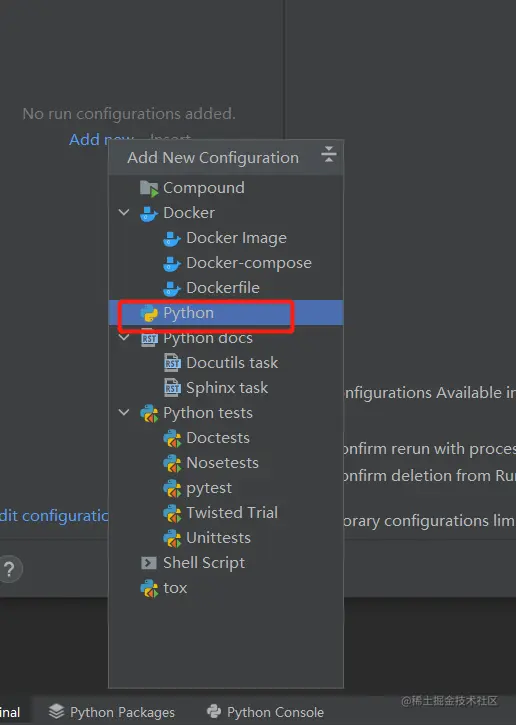
Task: Select the Sphinx task entry
Action: 226,388
